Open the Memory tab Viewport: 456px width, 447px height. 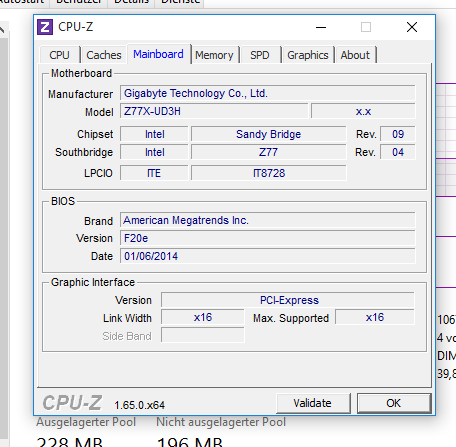click(x=214, y=55)
